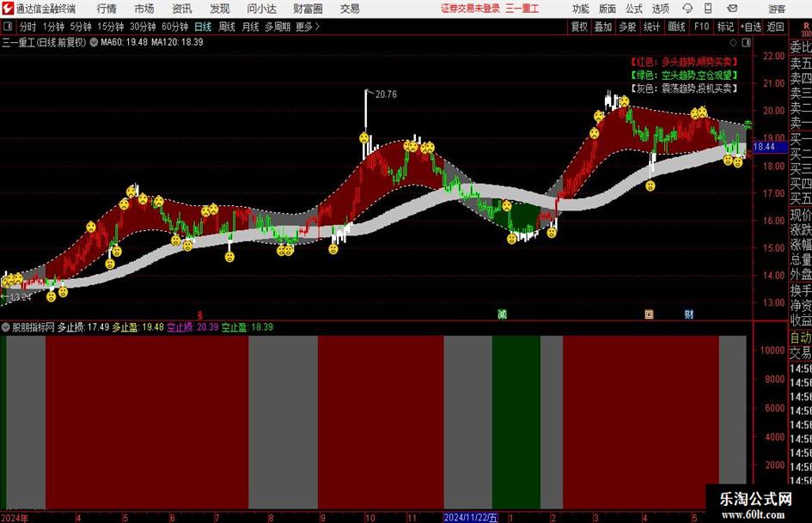Viewport: 812px width, 523px height.
Task: Click the 自动 label in side panel
Action: click(801, 338)
